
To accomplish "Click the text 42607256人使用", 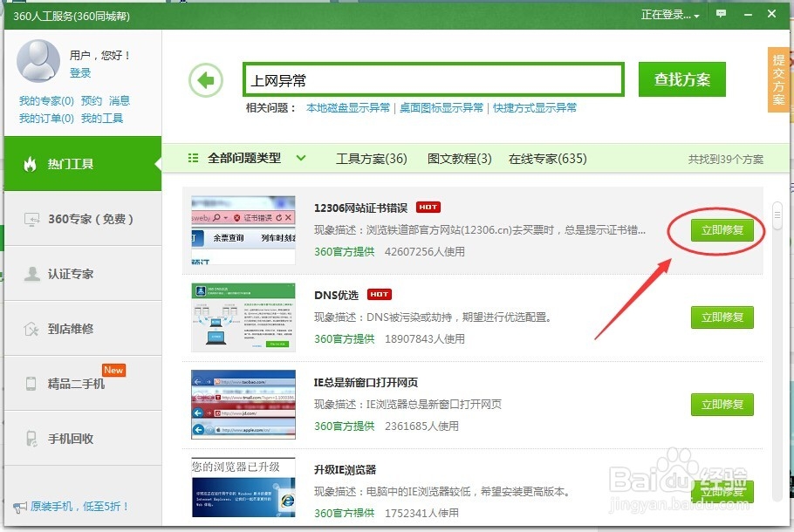I will 425,251.
